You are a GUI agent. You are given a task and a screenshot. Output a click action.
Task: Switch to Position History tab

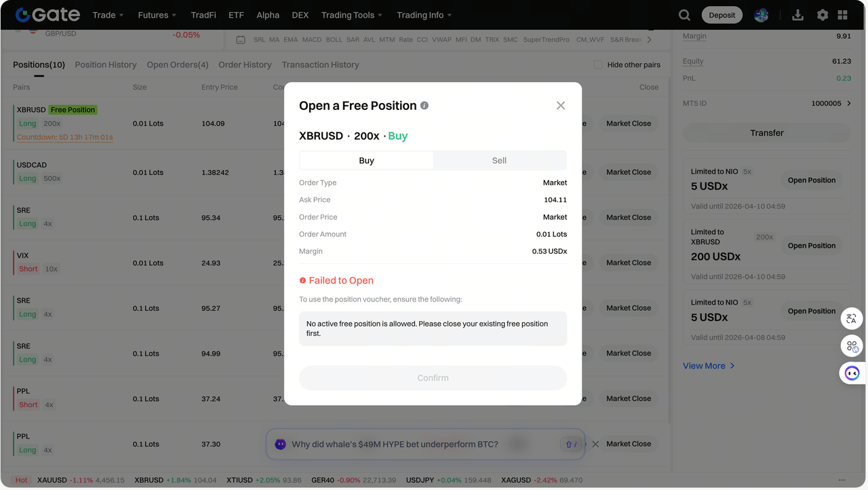pos(106,64)
